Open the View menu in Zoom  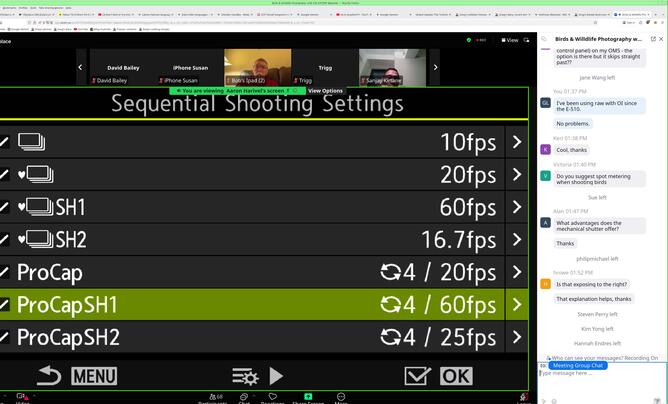[x=510, y=40]
